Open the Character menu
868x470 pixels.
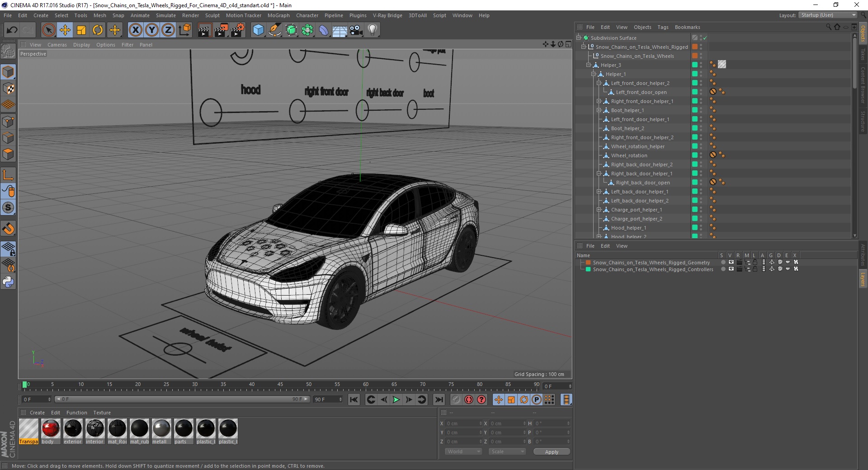pyautogui.click(x=307, y=15)
